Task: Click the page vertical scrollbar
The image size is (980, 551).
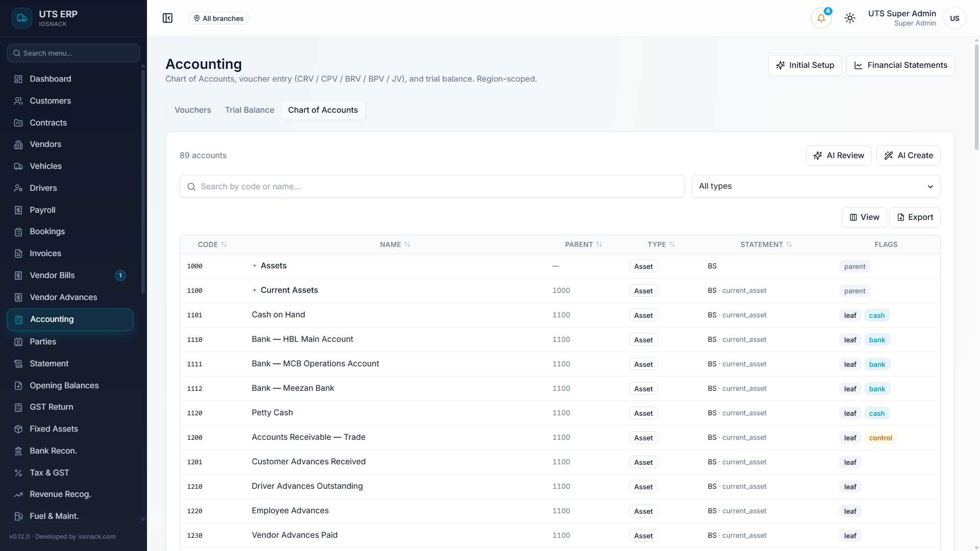Action: (x=976, y=97)
